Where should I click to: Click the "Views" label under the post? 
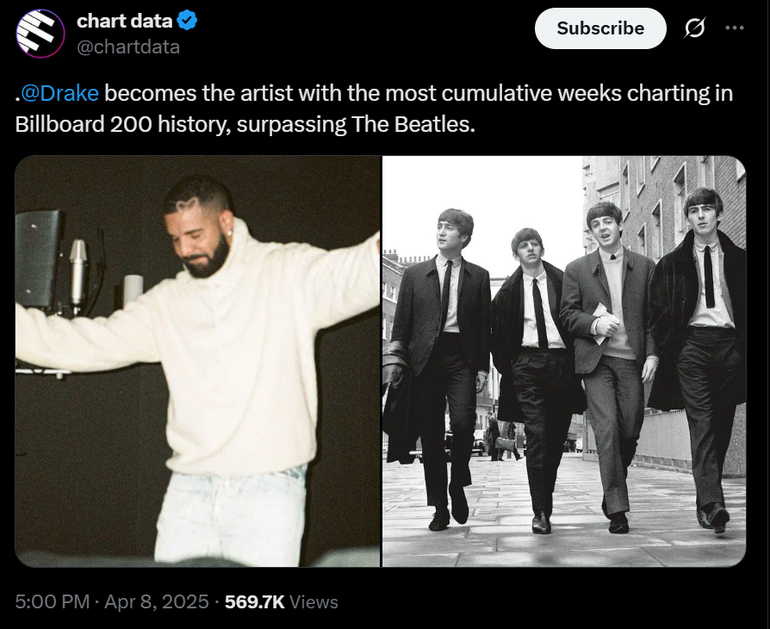(314, 602)
